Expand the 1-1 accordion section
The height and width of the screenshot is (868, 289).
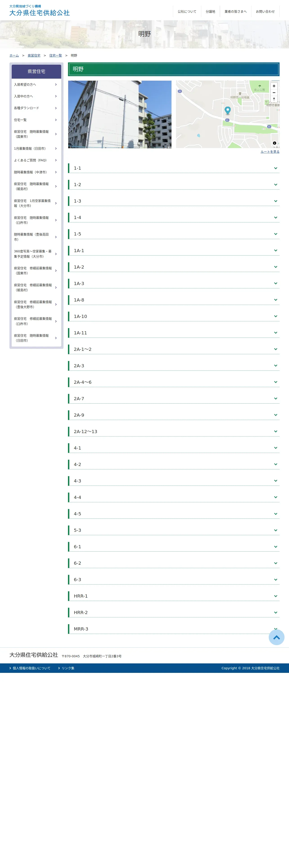click(174, 168)
